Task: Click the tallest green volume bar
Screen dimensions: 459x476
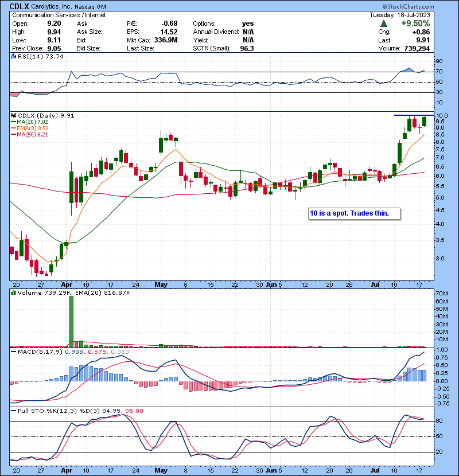Action: pos(72,322)
